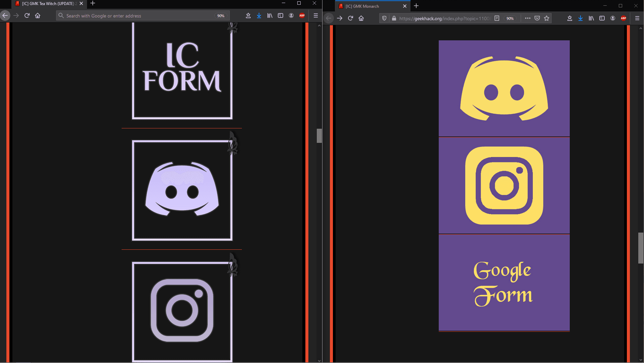Bookmark the GMK Monarch page with star
The width and height of the screenshot is (644, 363).
pyautogui.click(x=547, y=18)
